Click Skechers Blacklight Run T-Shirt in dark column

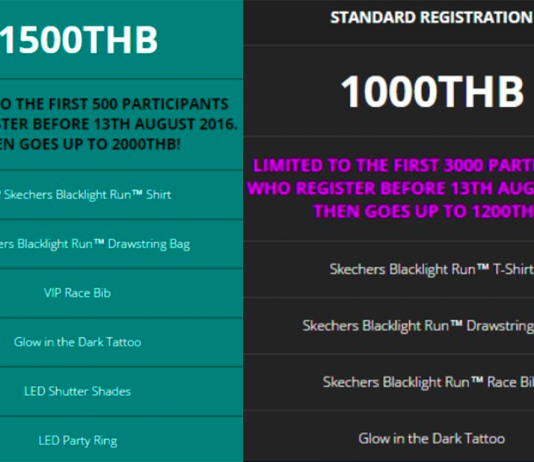point(431,269)
